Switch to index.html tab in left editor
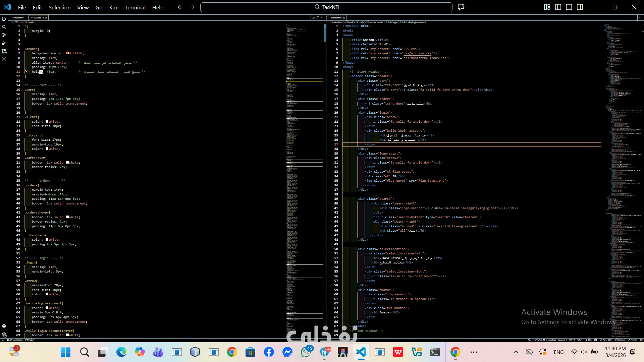644x362 pixels. [x=18, y=18]
